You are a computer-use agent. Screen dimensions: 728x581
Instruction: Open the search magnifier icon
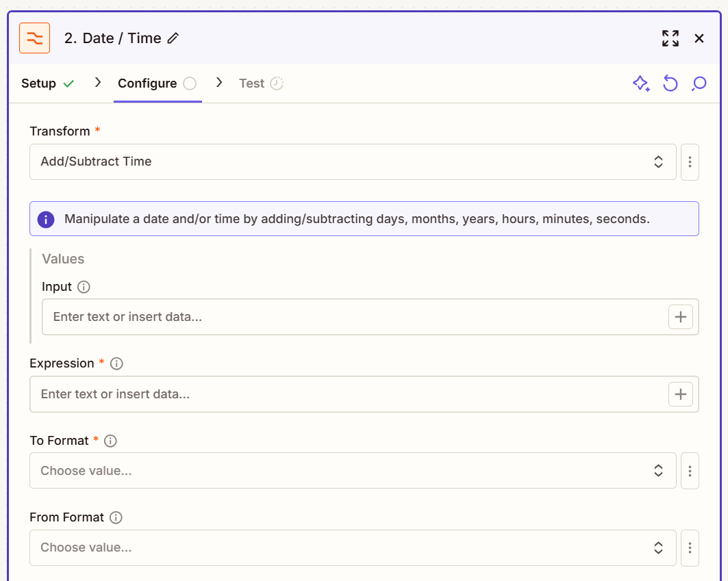[699, 83]
